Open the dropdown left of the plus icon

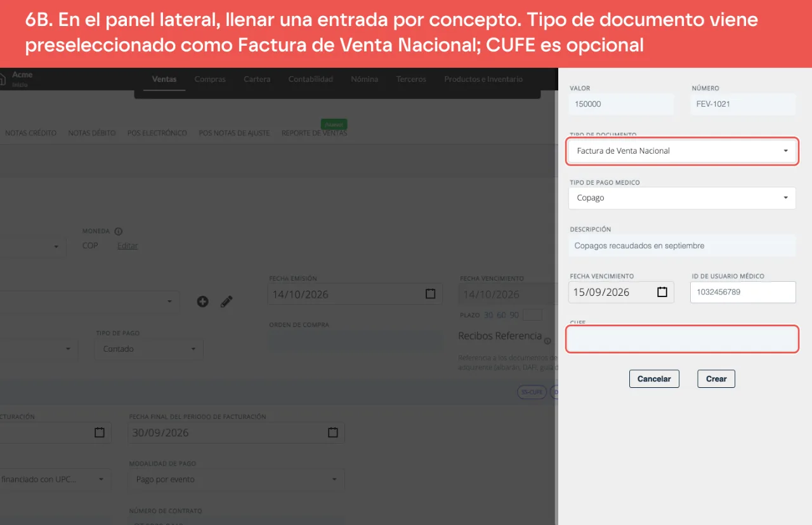(x=90, y=302)
